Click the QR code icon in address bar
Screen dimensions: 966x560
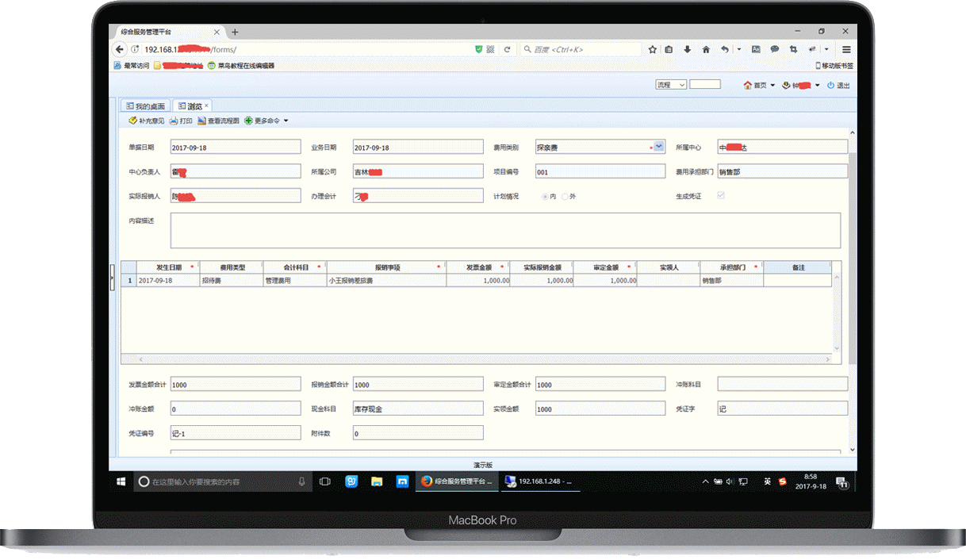click(490, 49)
